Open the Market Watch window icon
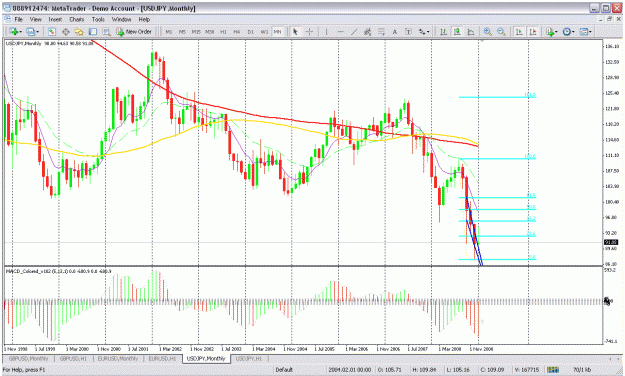 52,31
